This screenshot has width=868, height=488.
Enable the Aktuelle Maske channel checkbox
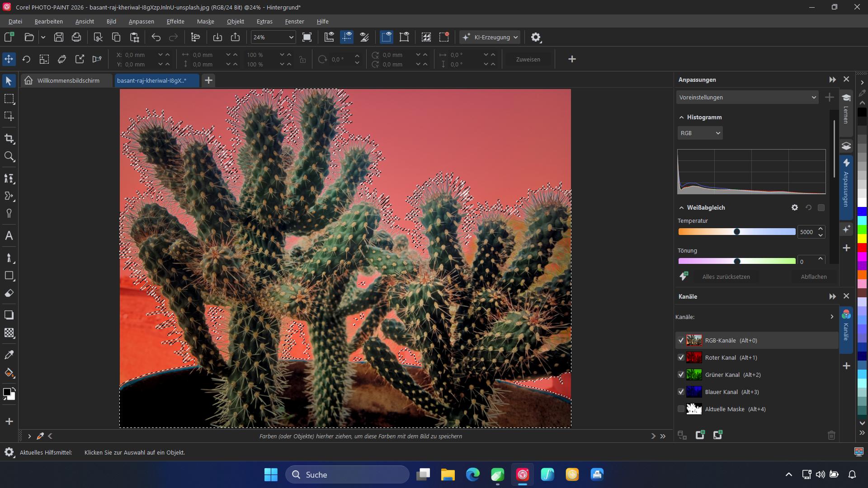click(x=681, y=409)
